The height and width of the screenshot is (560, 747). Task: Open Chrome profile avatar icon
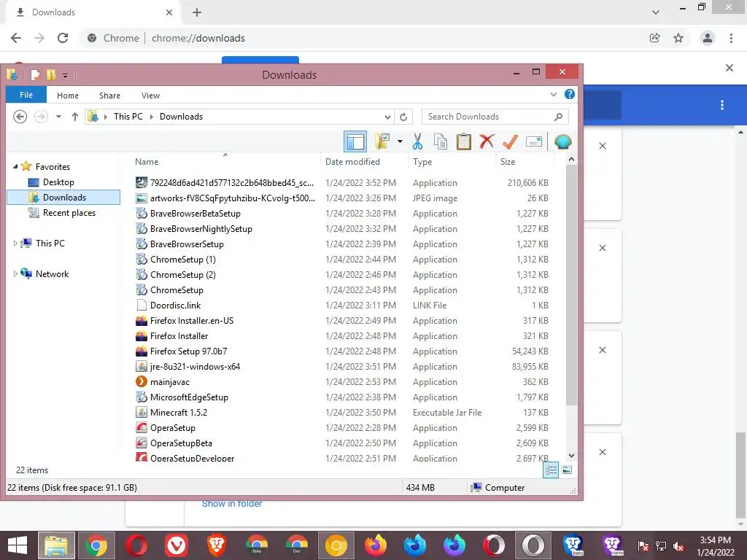(x=708, y=38)
